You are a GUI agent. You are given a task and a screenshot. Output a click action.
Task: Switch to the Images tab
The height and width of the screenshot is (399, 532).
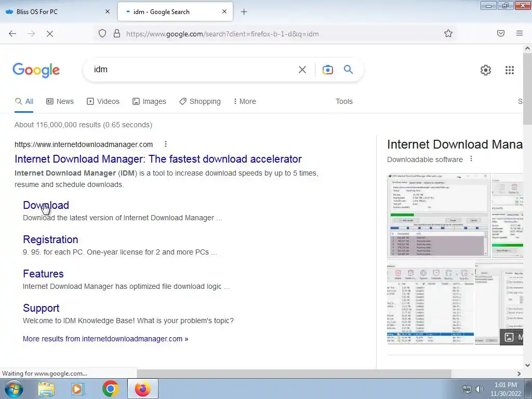click(149, 101)
